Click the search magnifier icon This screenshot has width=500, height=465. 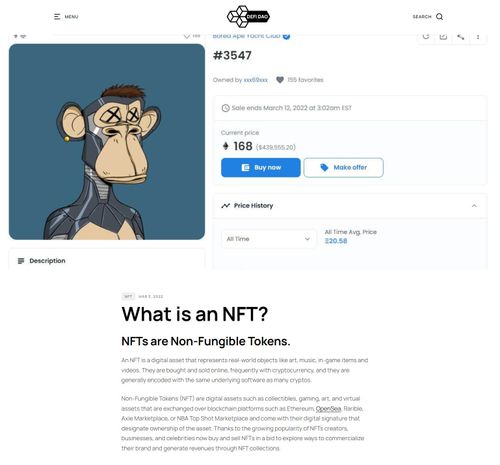439,17
